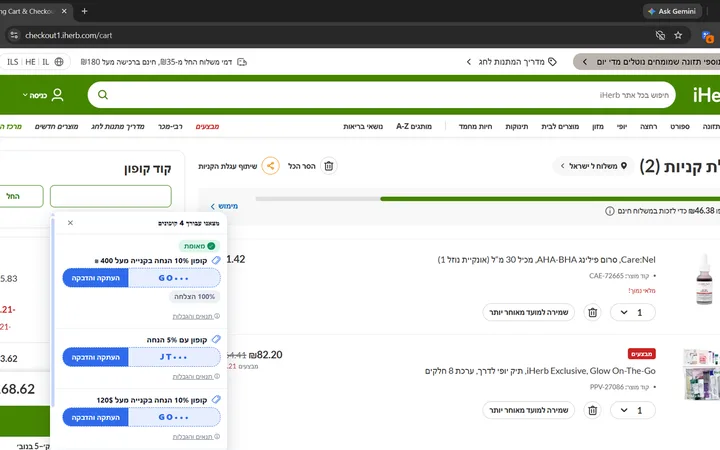Bookmark page with star icon

point(678,35)
